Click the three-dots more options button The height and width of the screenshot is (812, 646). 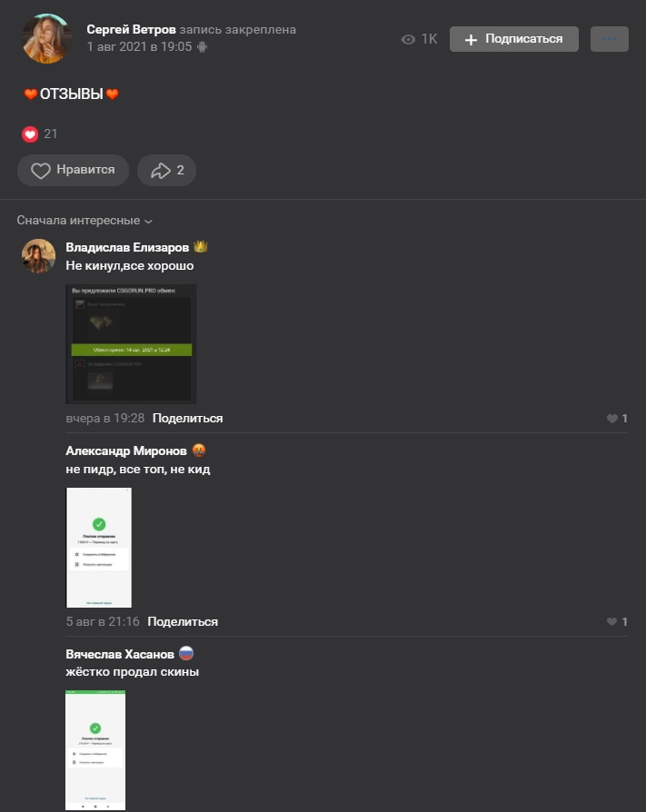point(610,39)
